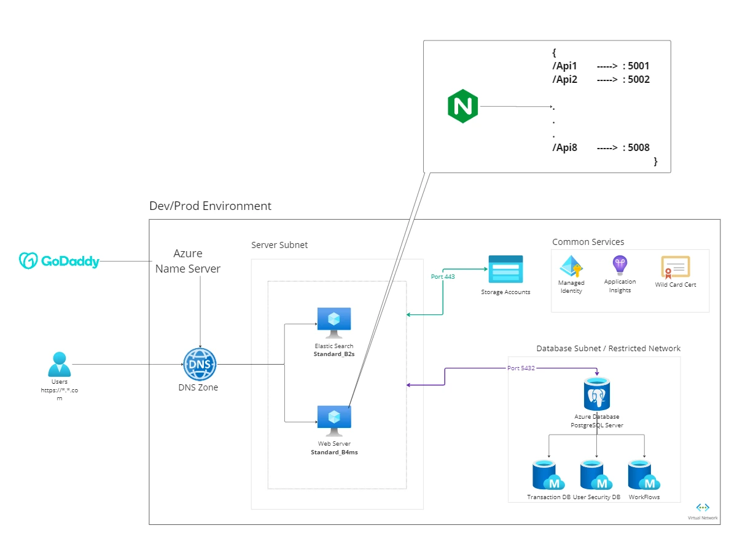Click the User Security DB icon
Viewport: 756px width, 555px height.
coord(596,476)
